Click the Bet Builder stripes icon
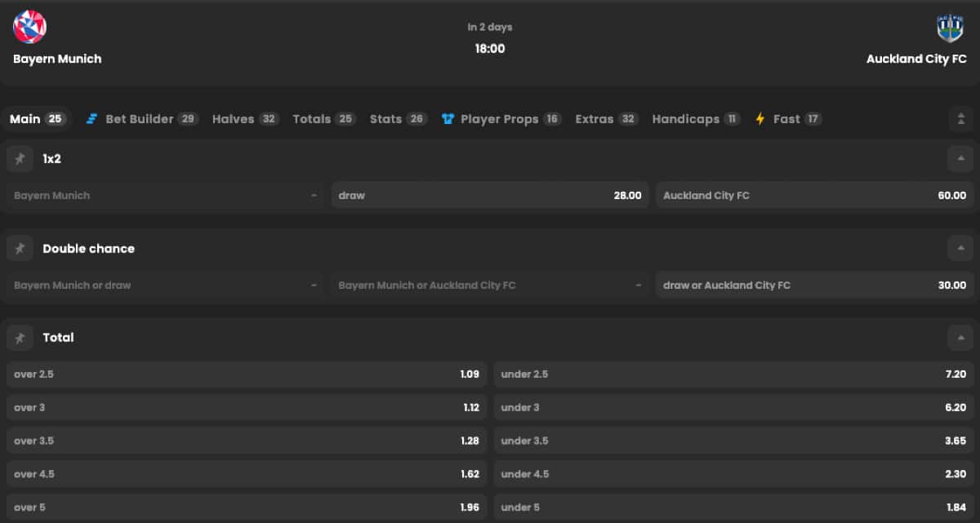 91,119
